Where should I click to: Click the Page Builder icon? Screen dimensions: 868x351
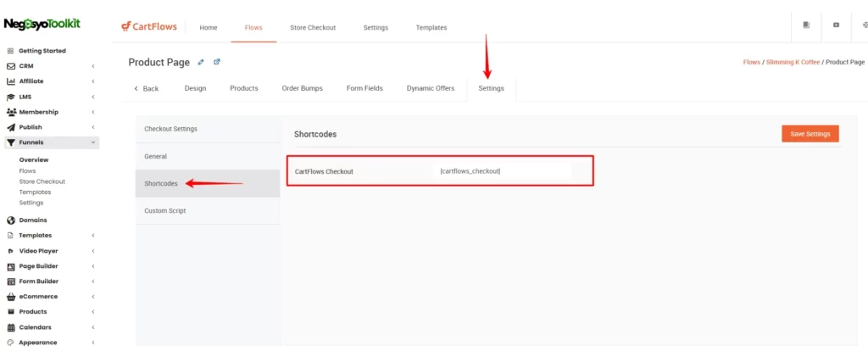tap(10, 266)
